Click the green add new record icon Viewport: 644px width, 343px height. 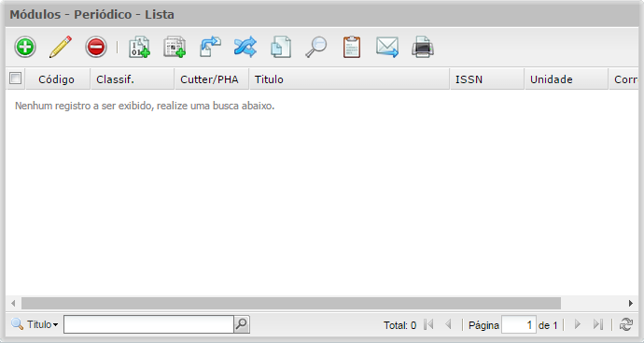coord(25,47)
